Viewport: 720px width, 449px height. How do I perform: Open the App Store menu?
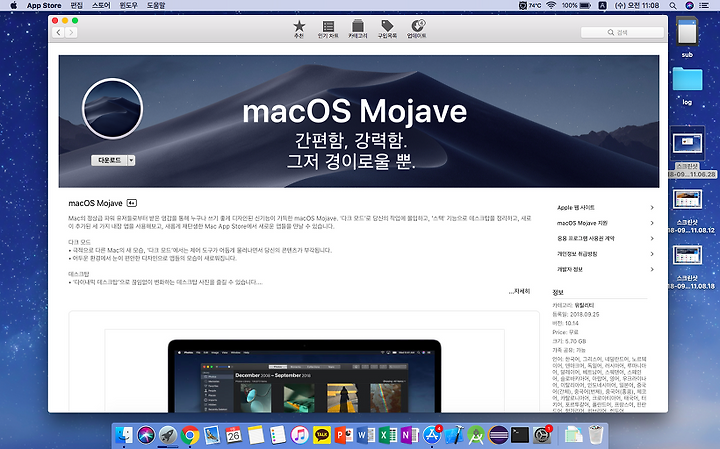point(44,6)
